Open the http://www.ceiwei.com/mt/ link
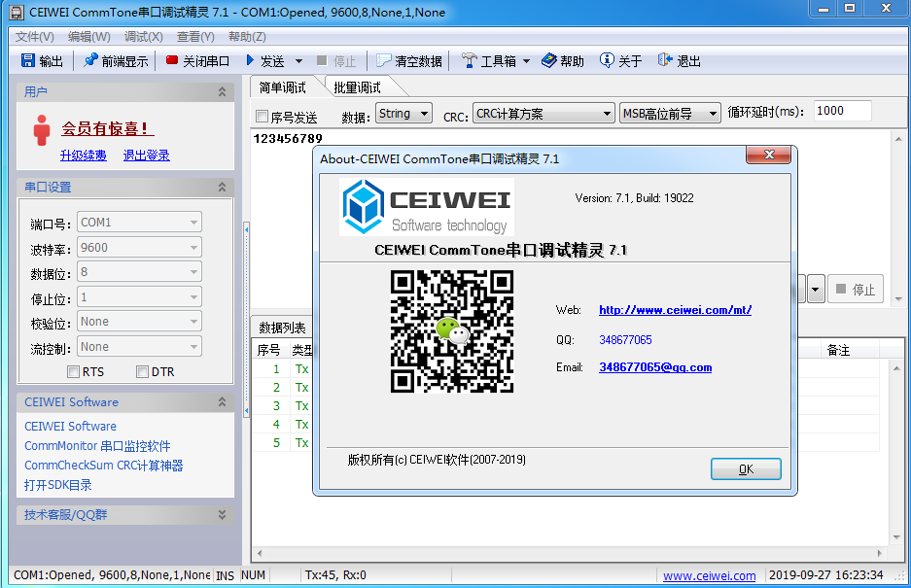This screenshot has height=588, width=911. coord(675,310)
